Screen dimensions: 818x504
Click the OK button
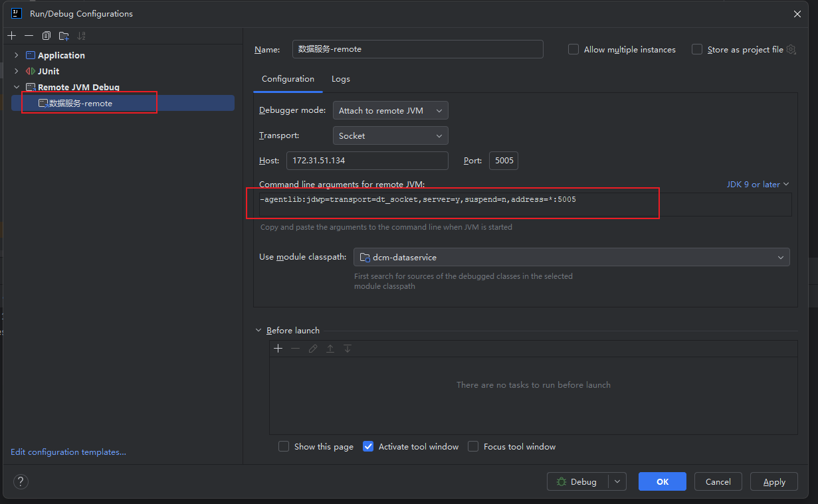663,482
